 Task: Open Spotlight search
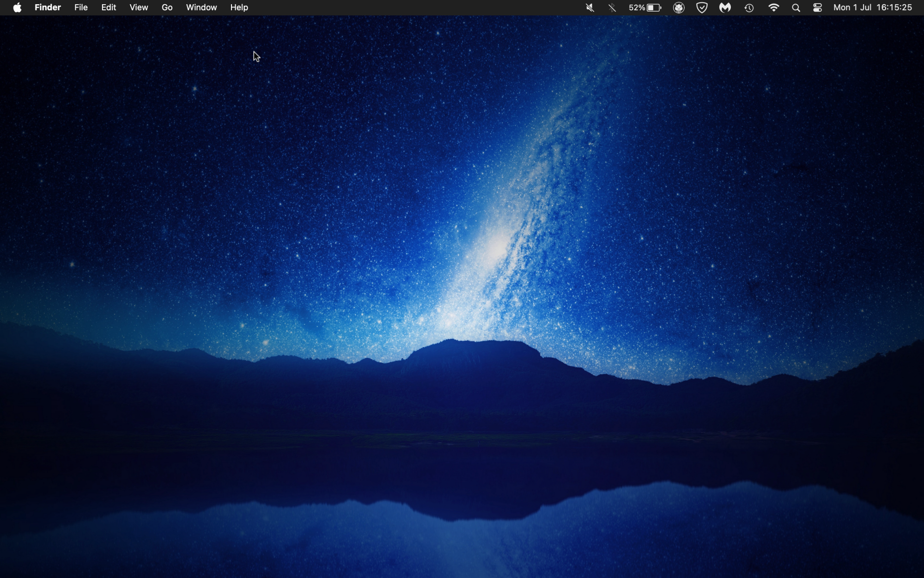coord(796,7)
